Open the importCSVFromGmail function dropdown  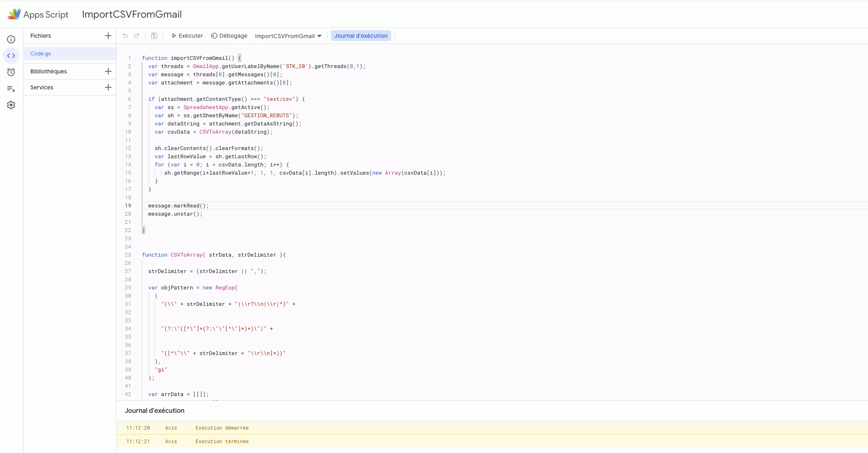tap(288, 36)
